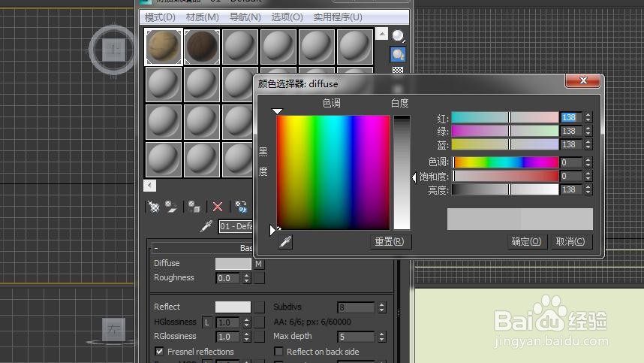
Task: Click the Roughness spinner arrows
Action: tap(246, 278)
